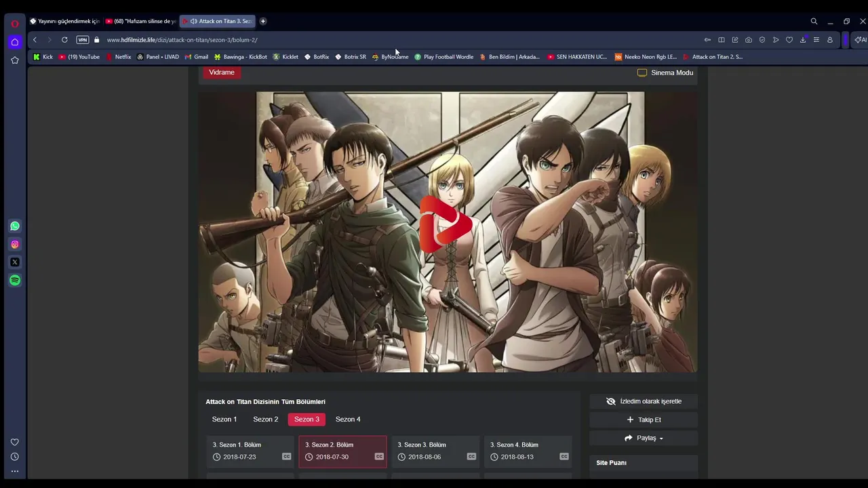Open ad blocker shield icon
The image size is (868, 488).
coord(762,40)
